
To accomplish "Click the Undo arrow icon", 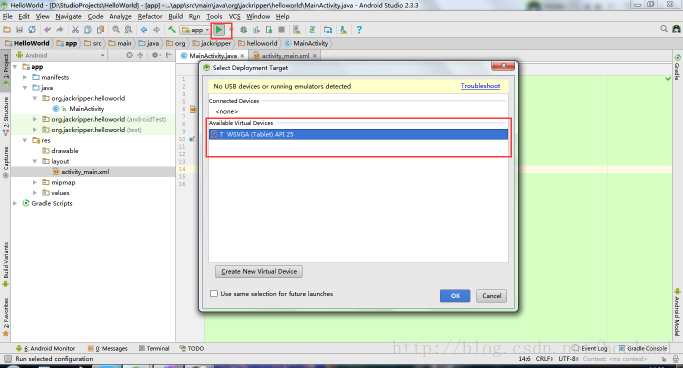I will tap(47, 30).
